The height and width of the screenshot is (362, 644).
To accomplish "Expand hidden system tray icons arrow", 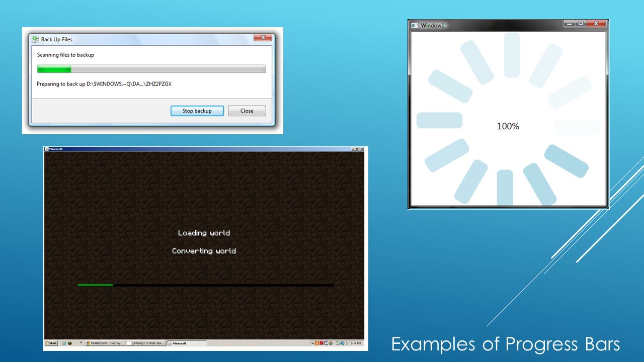I will pyautogui.click(x=312, y=343).
